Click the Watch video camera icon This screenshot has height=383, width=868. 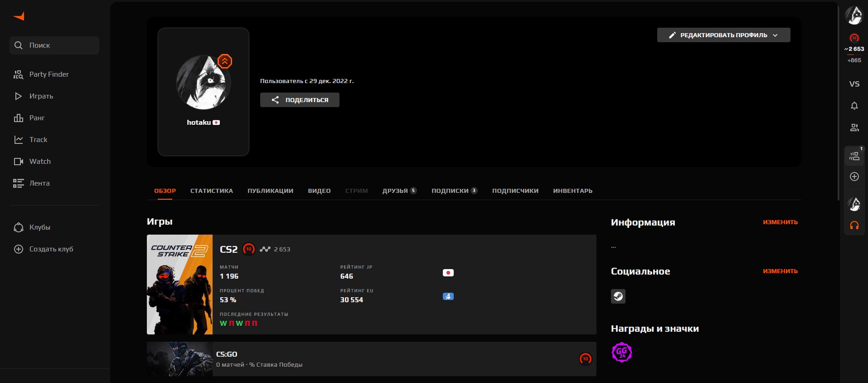(x=19, y=162)
